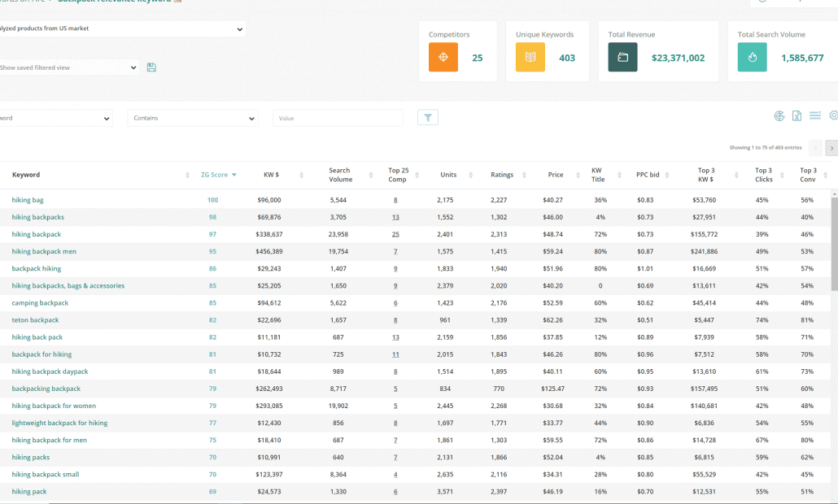Open the backpacking backpack keyword link

[x=46, y=389]
